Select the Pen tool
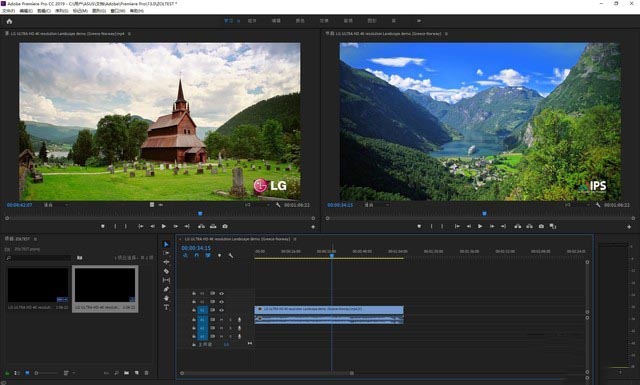640x385 pixels. (x=166, y=289)
